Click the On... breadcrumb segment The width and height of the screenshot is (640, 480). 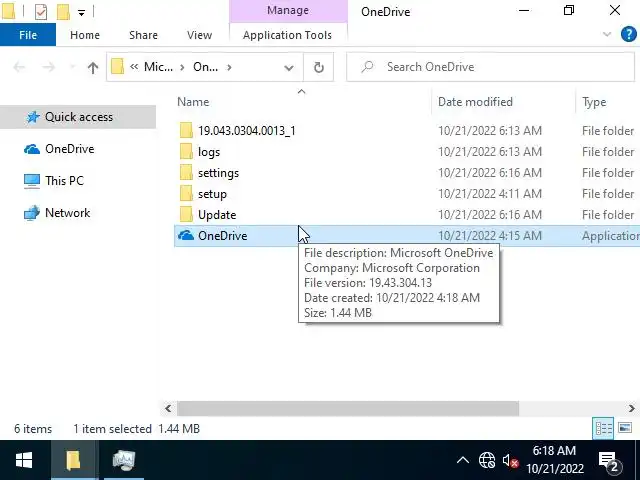[x=205, y=67]
